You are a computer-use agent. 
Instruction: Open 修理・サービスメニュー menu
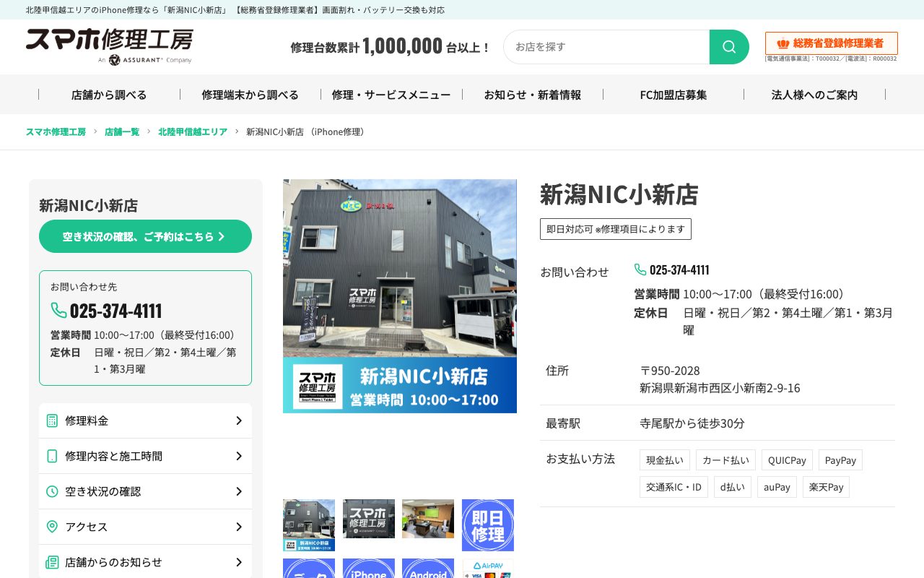coord(391,95)
